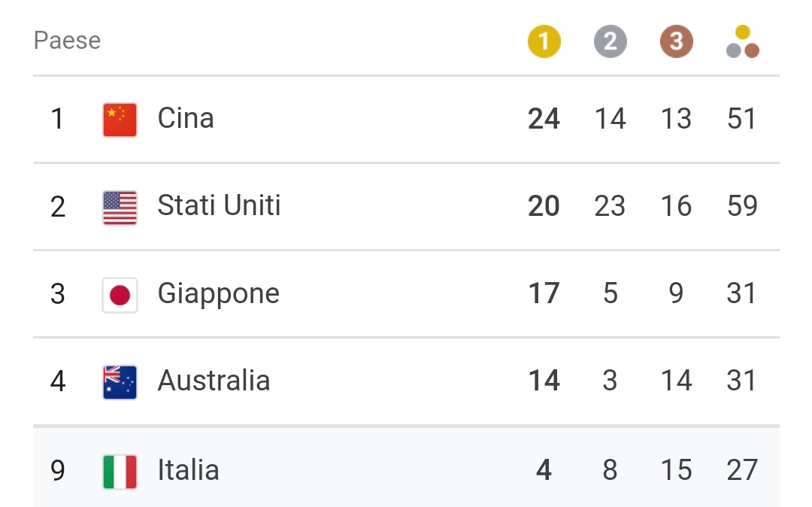Open the Italia country entry
This screenshot has width=812, height=507.
(x=188, y=470)
